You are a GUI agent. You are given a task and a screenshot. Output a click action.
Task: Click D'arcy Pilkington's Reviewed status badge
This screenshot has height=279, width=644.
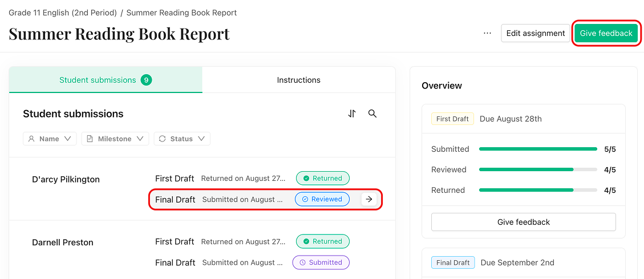(x=322, y=199)
